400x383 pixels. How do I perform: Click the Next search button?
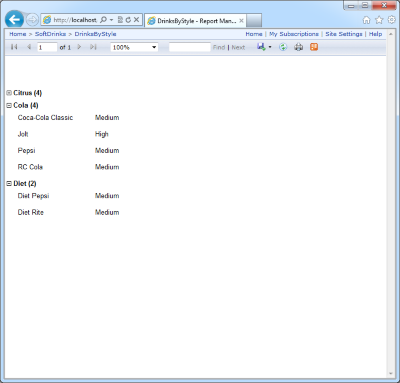click(238, 47)
